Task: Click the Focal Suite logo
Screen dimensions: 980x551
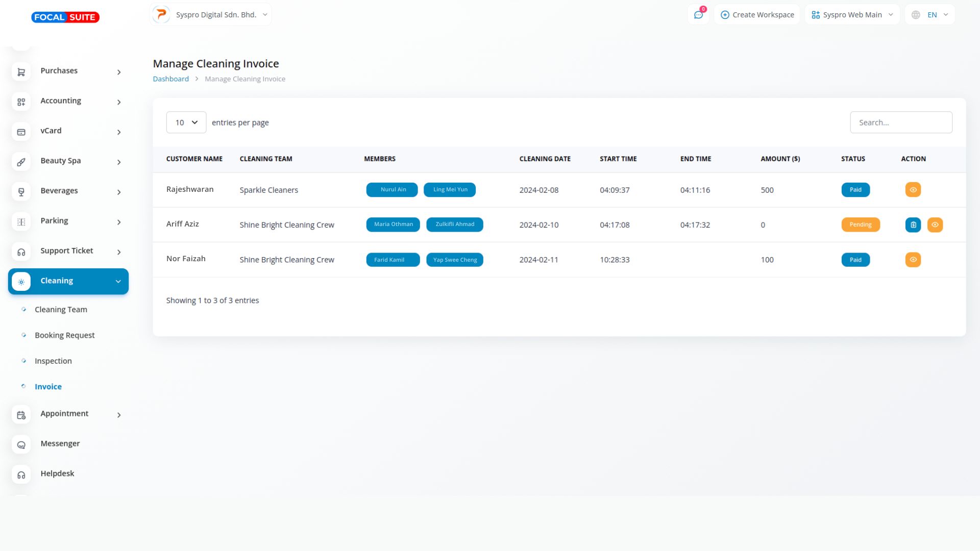Action: point(65,17)
